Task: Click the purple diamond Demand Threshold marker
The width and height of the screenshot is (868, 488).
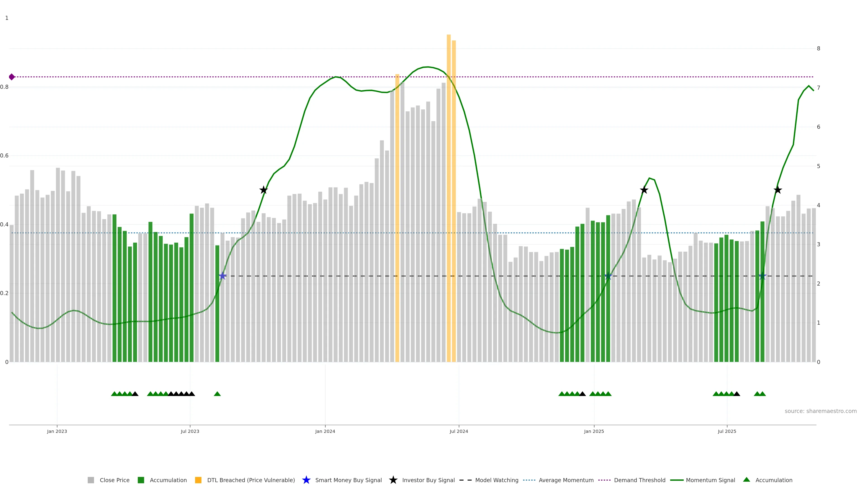Action: (x=12, y=77)
